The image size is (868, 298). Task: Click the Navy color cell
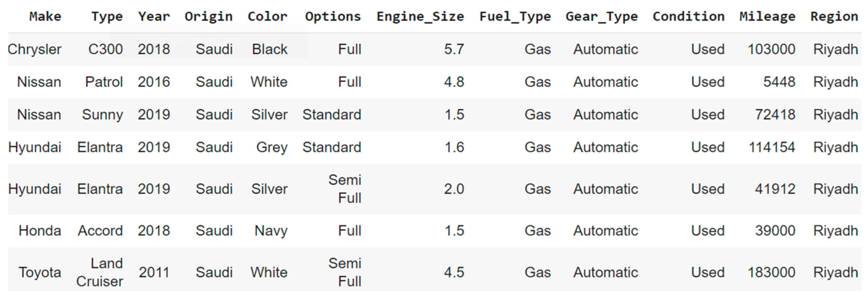[271, 231]
